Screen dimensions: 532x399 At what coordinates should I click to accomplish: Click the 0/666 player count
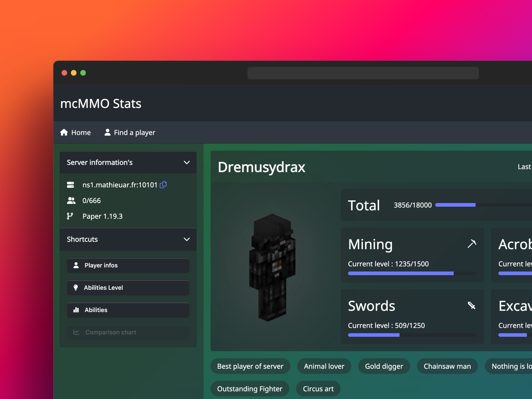(x=91, y=200)
